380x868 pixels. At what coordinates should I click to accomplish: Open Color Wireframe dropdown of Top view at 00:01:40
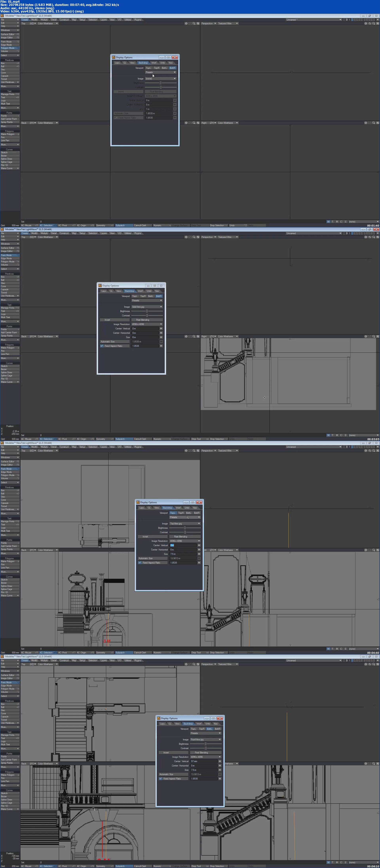pos(47,24)
